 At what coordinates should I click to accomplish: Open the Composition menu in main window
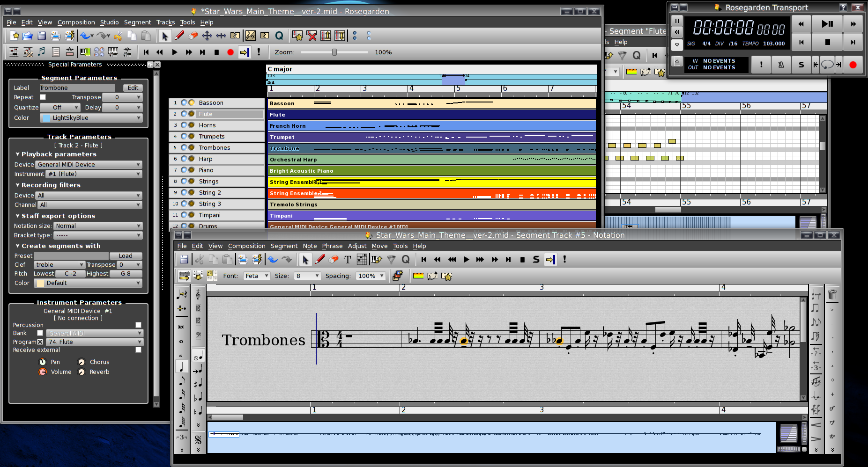tap(76, 22)
